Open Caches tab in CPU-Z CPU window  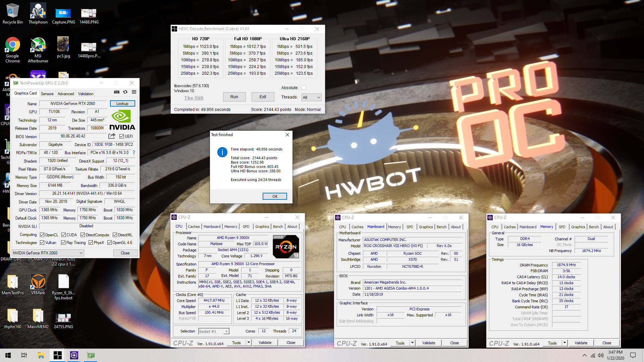coord(194,227)
